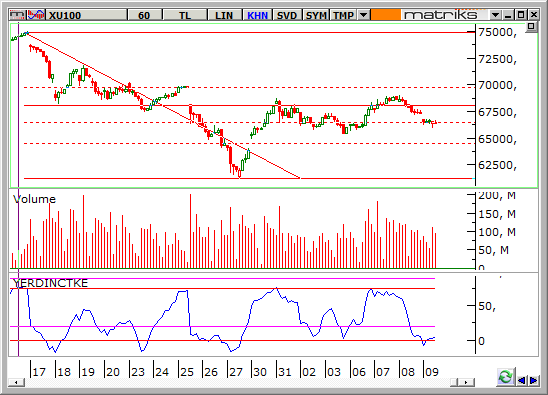The image size is (548, 395).
Task: Open the chart type wave icon
Action: click(36, 15)
